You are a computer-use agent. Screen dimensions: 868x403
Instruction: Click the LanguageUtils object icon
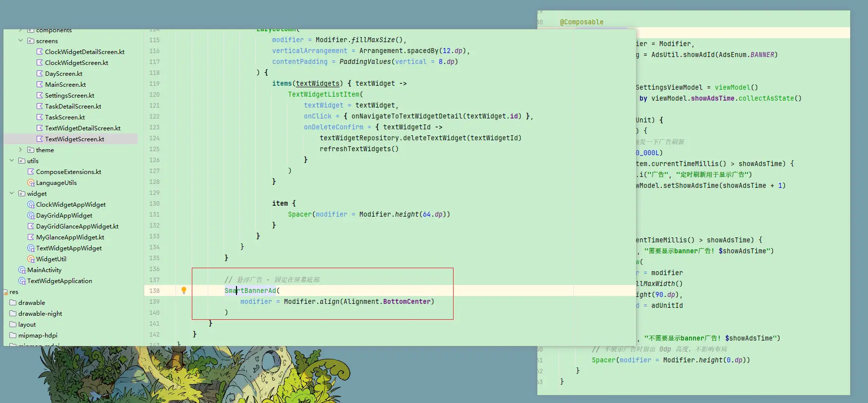(x=31, y=183)
